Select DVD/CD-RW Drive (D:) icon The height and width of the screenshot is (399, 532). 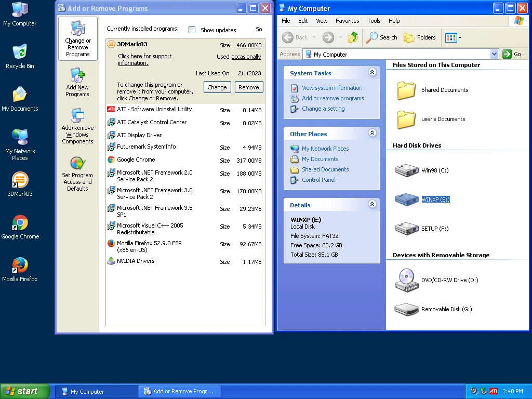(x=407, y=280)
